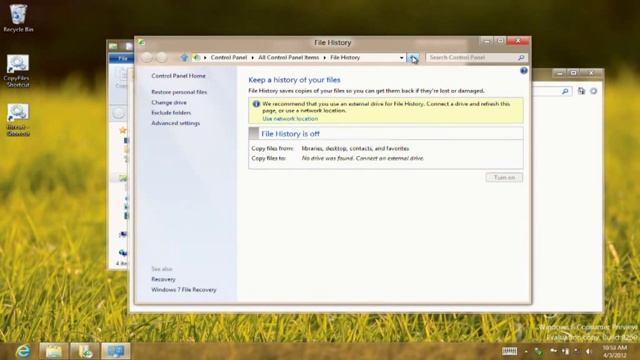640x360 pixels.
Task: Open Restore personal files link
Action: click(179, 92)
